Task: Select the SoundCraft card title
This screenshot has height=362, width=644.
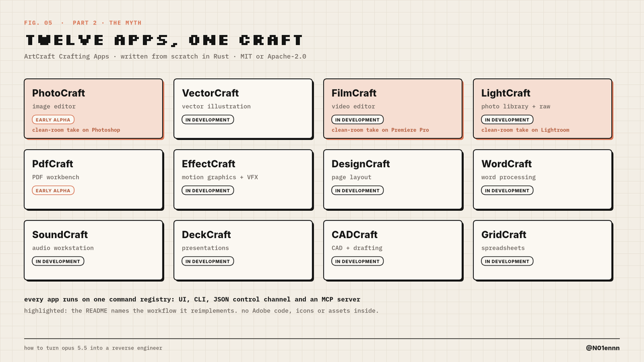Action: click(x=60, y=235)
